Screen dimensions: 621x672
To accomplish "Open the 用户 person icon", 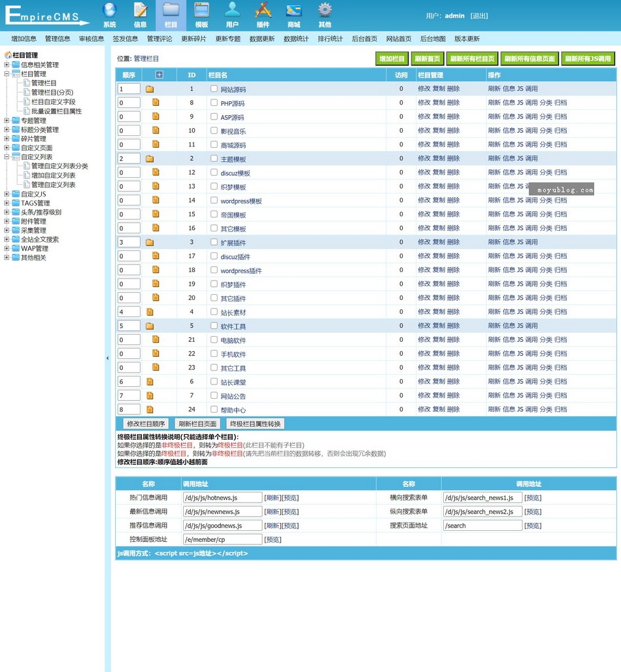I will point(232,10).
